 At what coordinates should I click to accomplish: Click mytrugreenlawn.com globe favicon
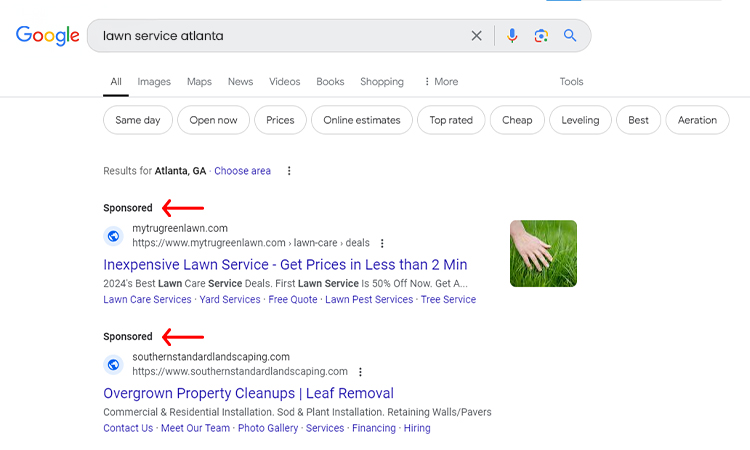[114, 236]
